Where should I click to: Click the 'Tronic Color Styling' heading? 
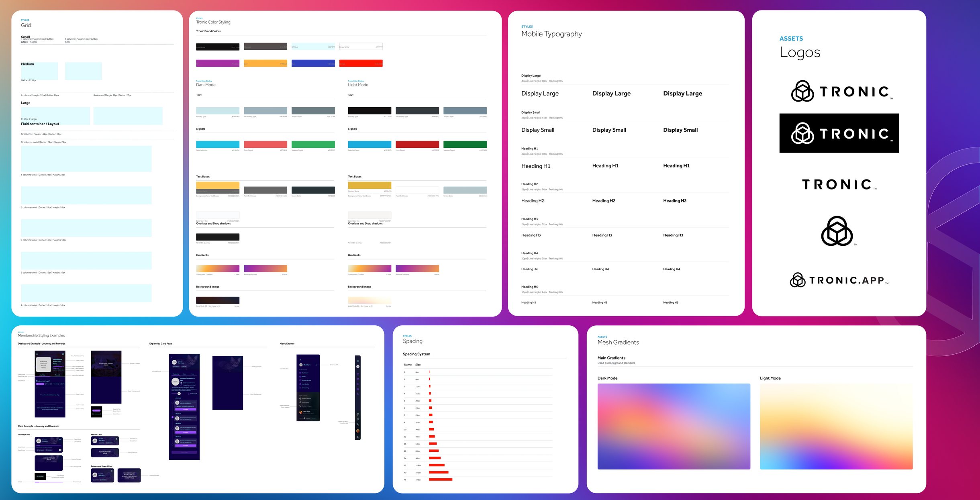pyautogui.click(x=213, y=22)
